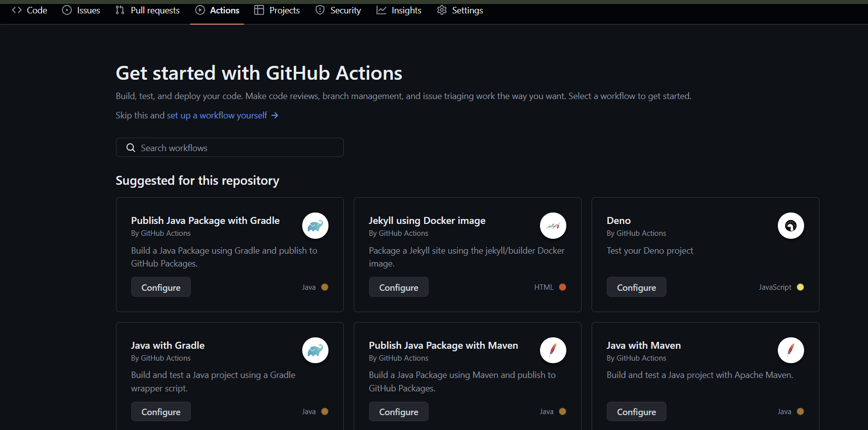Configure Publish Java Package with Gradle
Screen dimensions: 868x430
(x=161, y=287)
